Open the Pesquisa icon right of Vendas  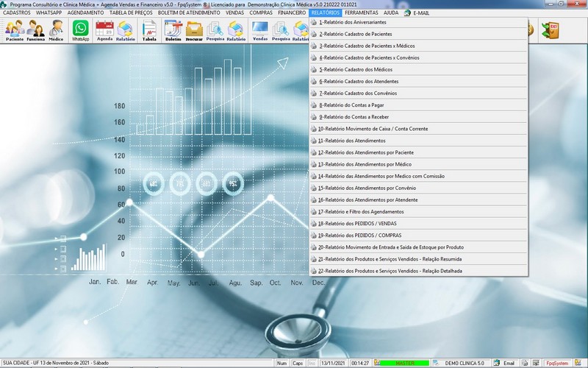(x=281, y=30)
